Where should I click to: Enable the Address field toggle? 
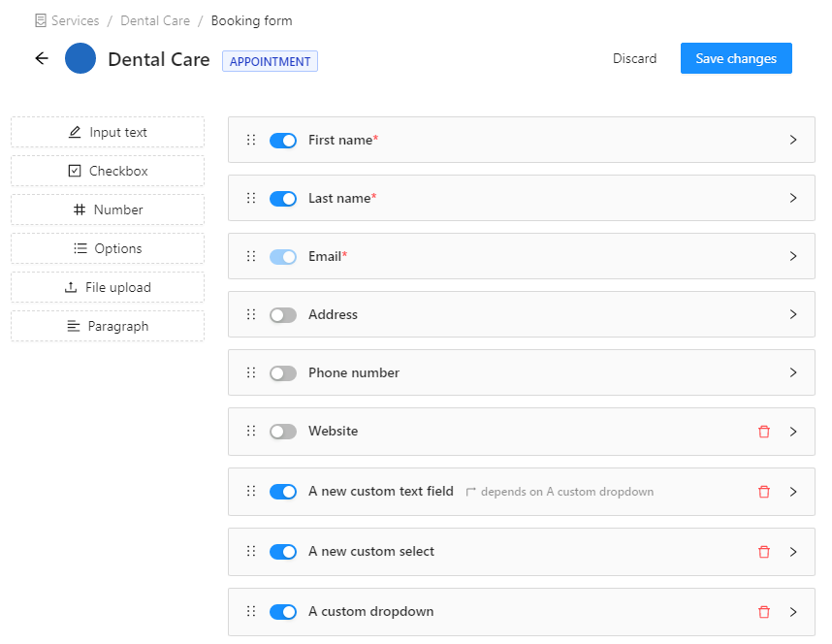click(x=283, y=315)
